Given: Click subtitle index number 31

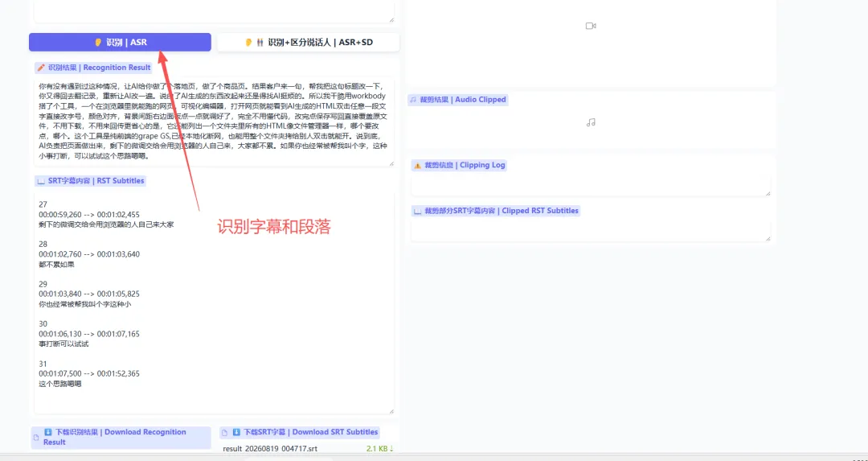Looking at the screenshot, I should (43, 364).
